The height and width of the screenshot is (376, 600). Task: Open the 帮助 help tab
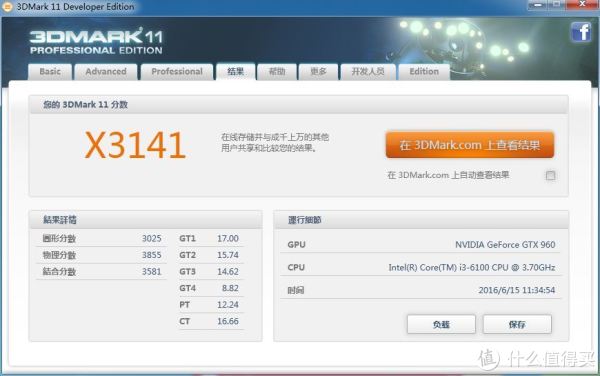click(277, 72)
